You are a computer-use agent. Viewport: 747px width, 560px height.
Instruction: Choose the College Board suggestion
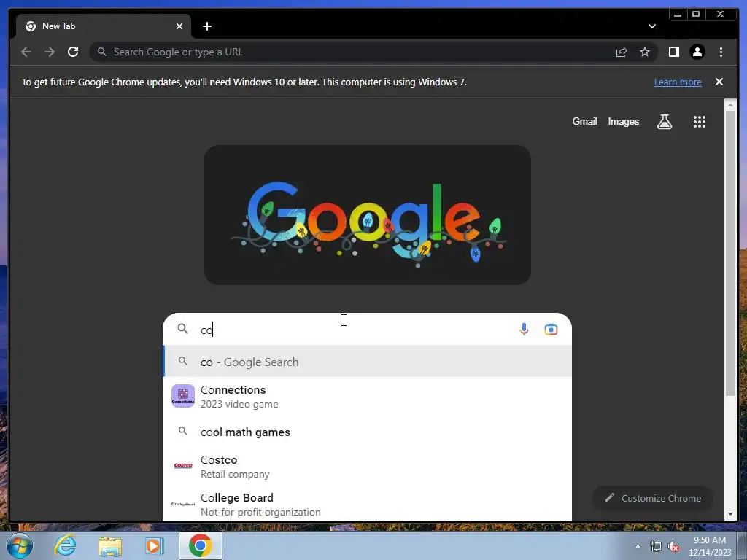click(367, 505)
